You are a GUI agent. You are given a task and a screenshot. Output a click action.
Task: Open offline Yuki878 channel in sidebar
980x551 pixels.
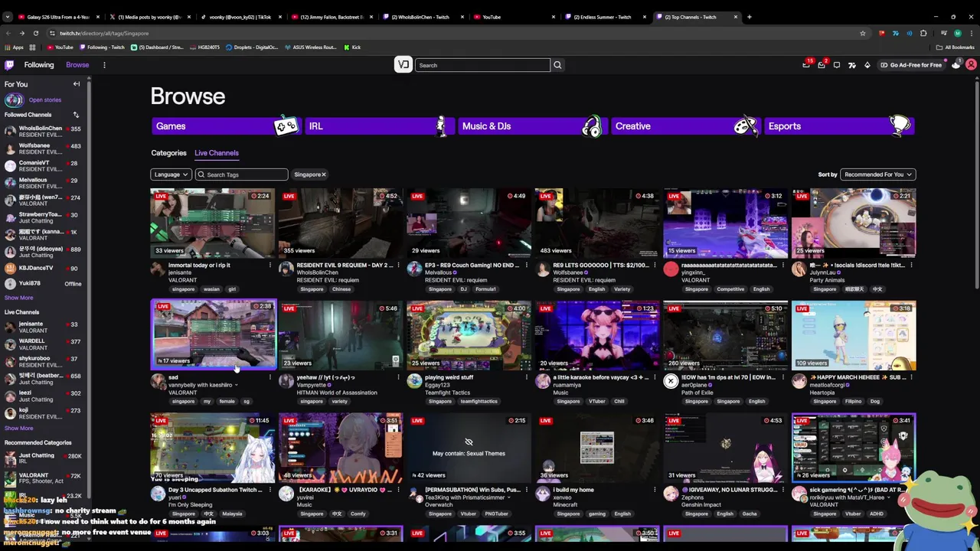pyautogui.click(x=43, y=283)
